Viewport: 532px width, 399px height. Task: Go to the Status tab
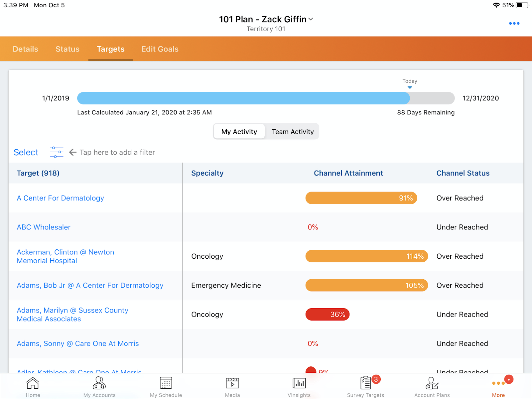[67, 49]
